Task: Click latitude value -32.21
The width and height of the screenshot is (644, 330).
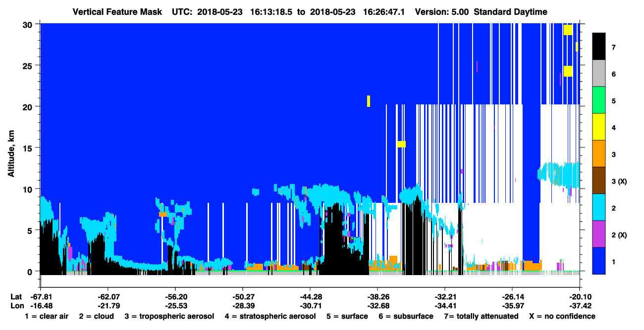Action: click(445, 297)
